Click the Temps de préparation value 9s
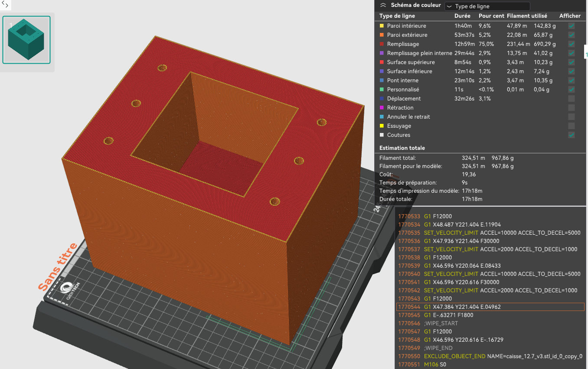 click(x=465, y=183)
